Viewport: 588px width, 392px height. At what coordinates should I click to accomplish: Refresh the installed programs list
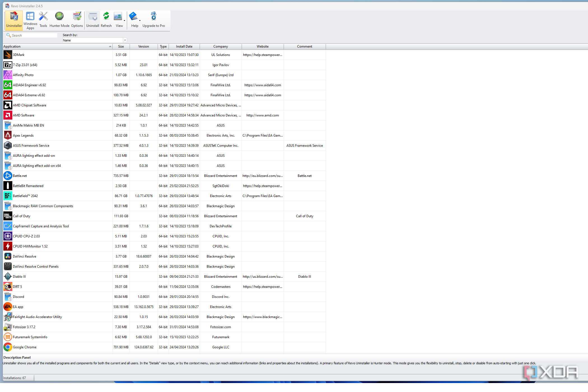[106, 20]
